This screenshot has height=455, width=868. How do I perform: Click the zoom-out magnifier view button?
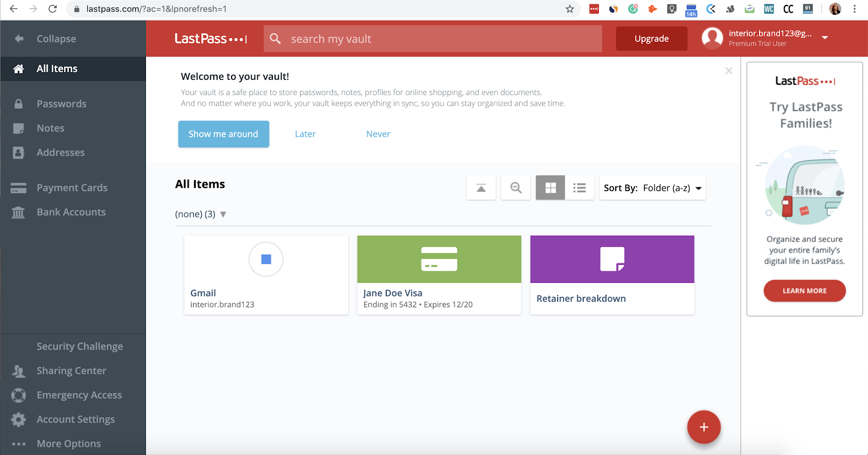[x=516, y=188]
